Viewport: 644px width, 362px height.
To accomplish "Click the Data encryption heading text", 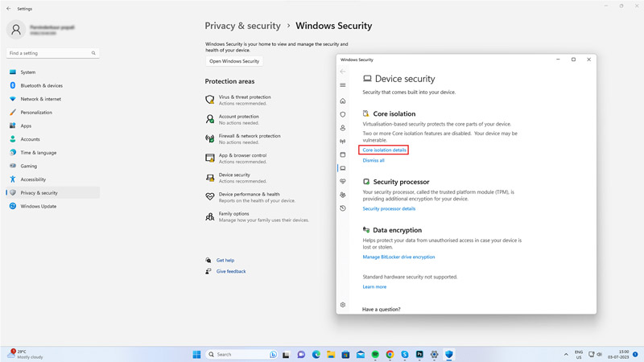I will click(397, 230).
